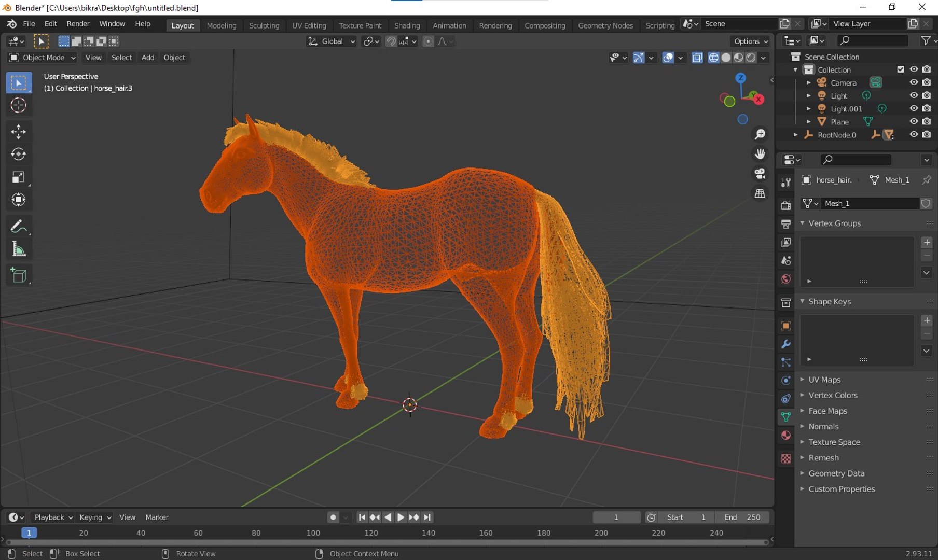Uncheck the Collection exclude checkbox

click(901, 69)
